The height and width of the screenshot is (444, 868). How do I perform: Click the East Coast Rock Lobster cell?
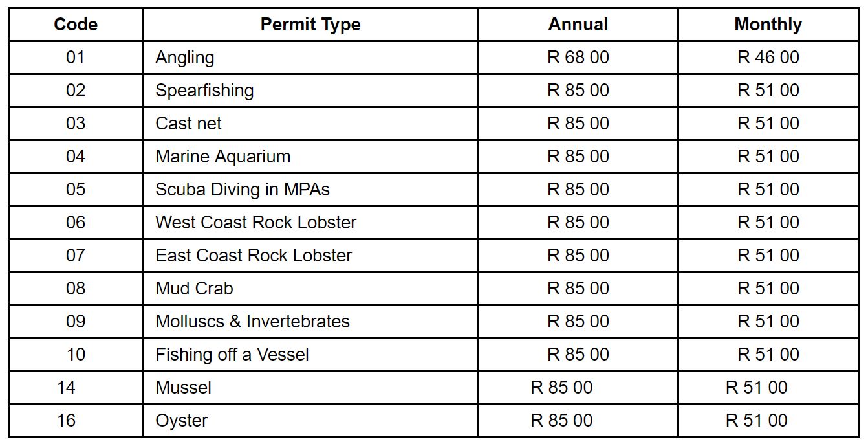point(254,256)
